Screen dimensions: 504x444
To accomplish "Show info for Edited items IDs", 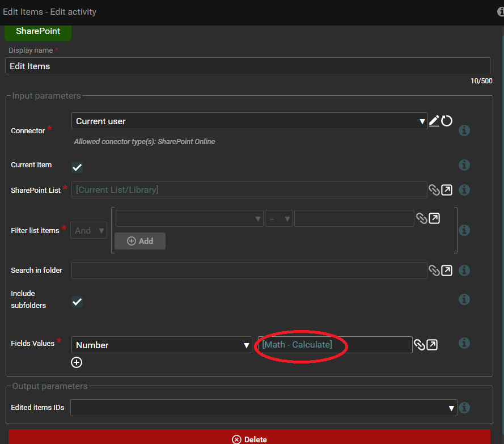I will pyautogui.click(x=464, y=408).
